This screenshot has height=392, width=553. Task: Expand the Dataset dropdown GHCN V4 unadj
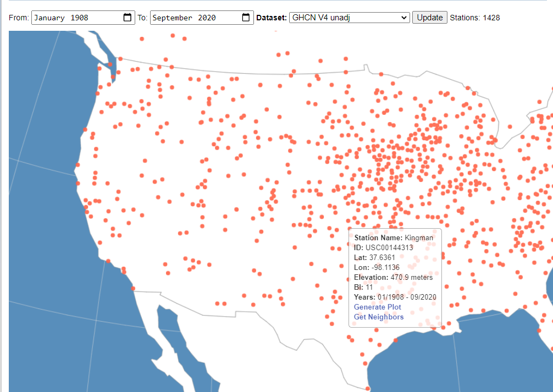(x=350, y=18)
